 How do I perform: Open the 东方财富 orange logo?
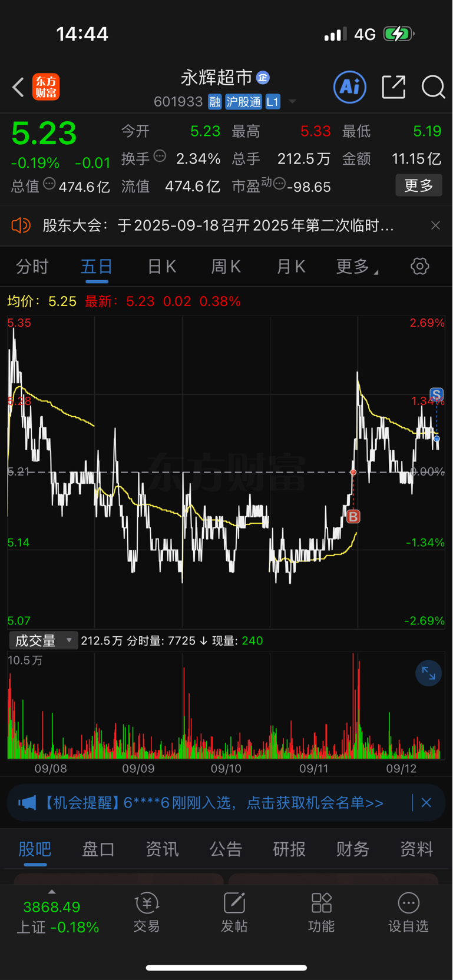(x=46, y=87)
